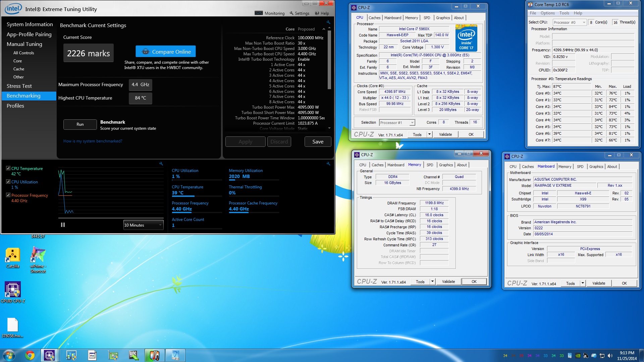Open the How is my system benchmarked link

coord(93,141)
